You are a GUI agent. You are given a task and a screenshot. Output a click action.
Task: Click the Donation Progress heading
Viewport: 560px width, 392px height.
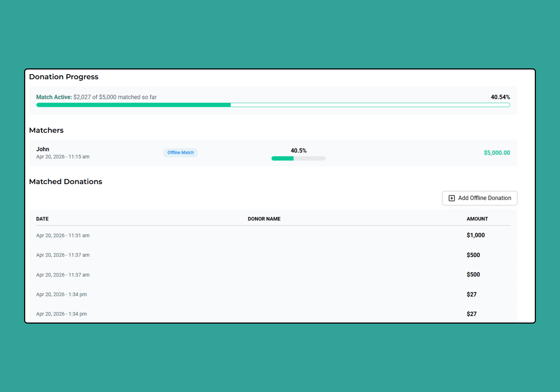63,77
